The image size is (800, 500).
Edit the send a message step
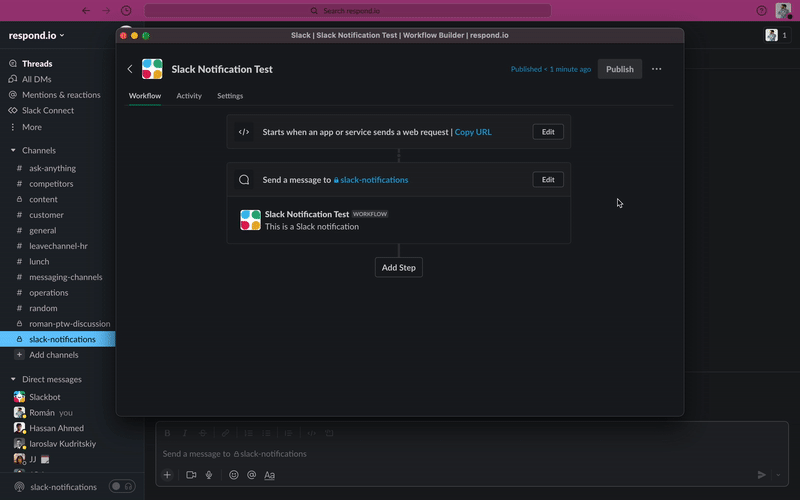(x=548, y=180)
